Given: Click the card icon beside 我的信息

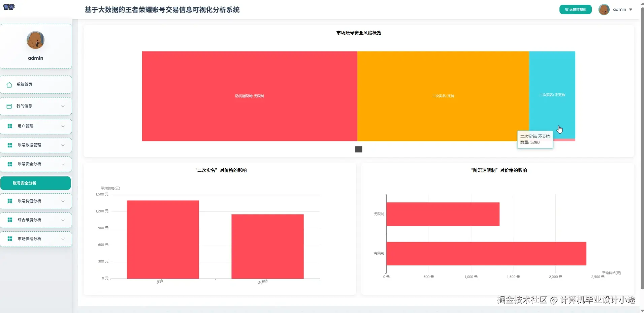Looking at the screenshot, I should click(x=9, y=106).
